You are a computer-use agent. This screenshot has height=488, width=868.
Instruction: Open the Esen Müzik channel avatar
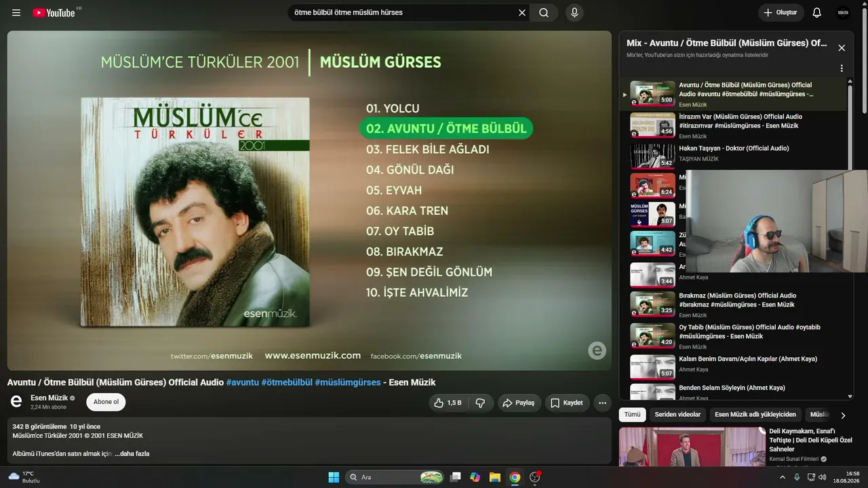click(16, 402)
